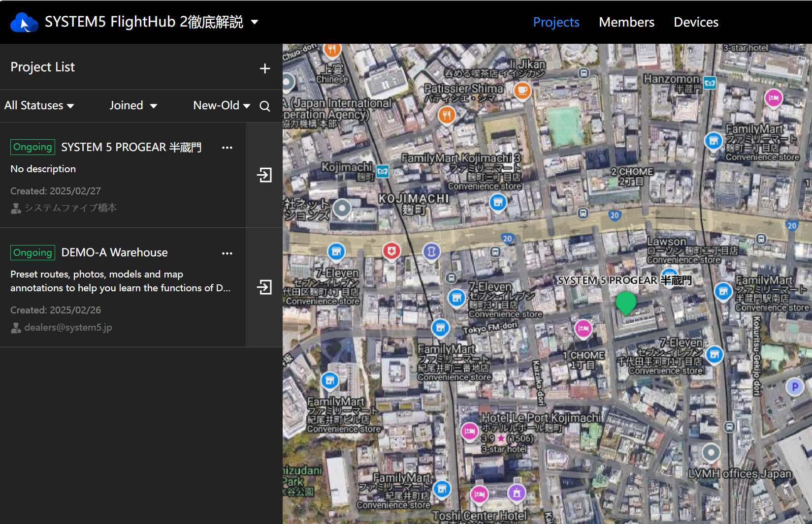Click the DEMO-A Warehouse description text
Image resolution: width=812 pixels, height=524 pixels.
pyautogui.click(x=121, y=281)
